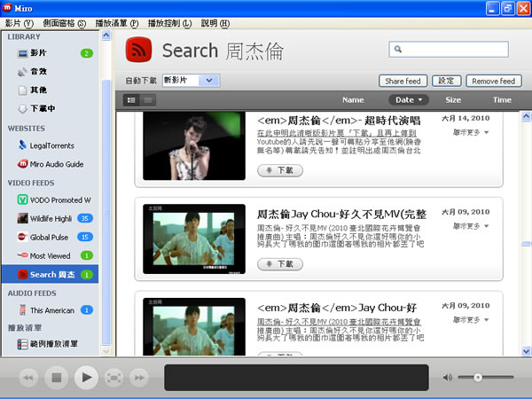The height and width of the screenshot is (399, 532).
Task: Download the 好久不見MV(完整 video
Action: [x=280, y=264]
